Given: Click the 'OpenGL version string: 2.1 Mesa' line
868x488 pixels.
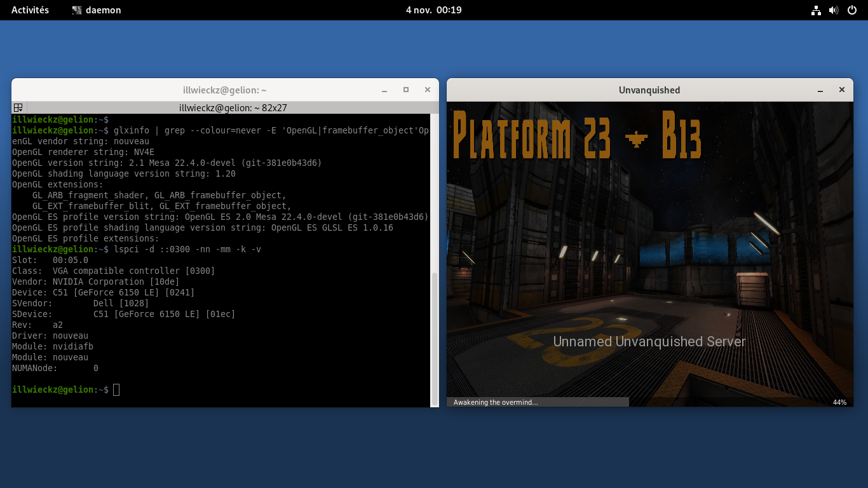Looking at the screenshot, I should click(x=167, y=163).
